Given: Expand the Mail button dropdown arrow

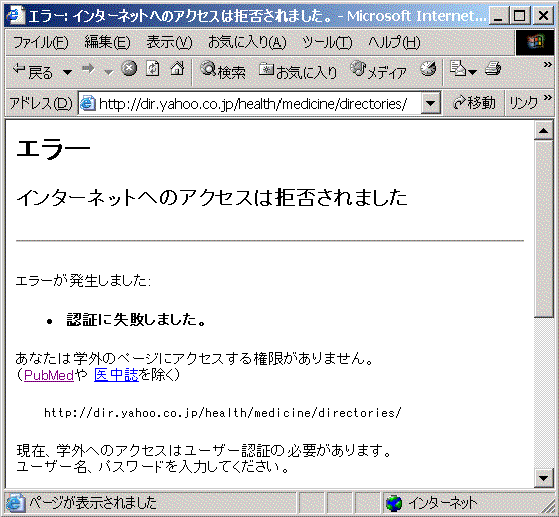Looking at the screenshot, I should [x=473, y=72].
